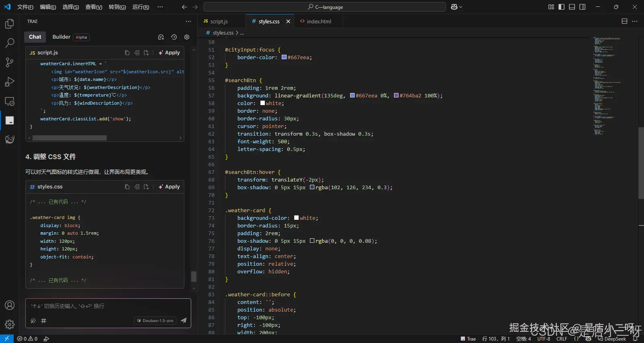The width and height of the screenshot is (644, 343).
Task: Open Source Control view
Action: click(x=10, y=62)
